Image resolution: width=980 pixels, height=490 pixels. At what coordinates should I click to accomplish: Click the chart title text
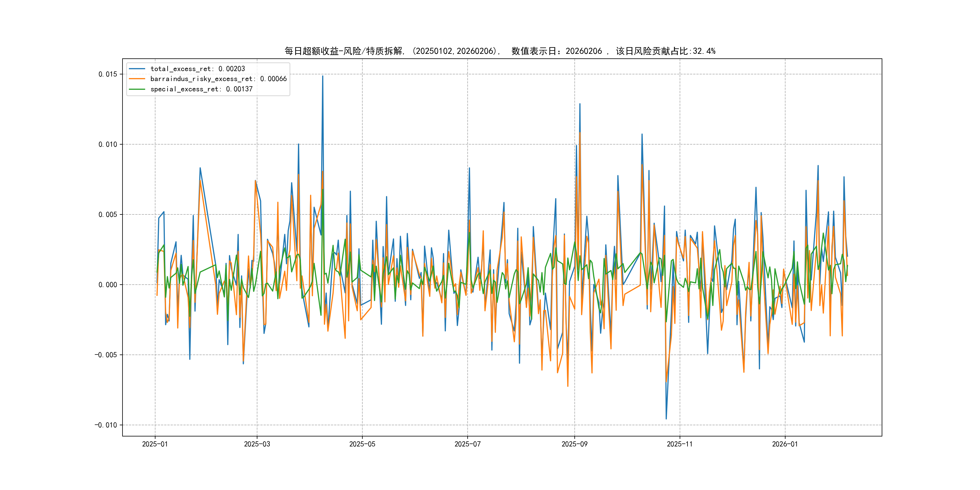click(500, 51)
